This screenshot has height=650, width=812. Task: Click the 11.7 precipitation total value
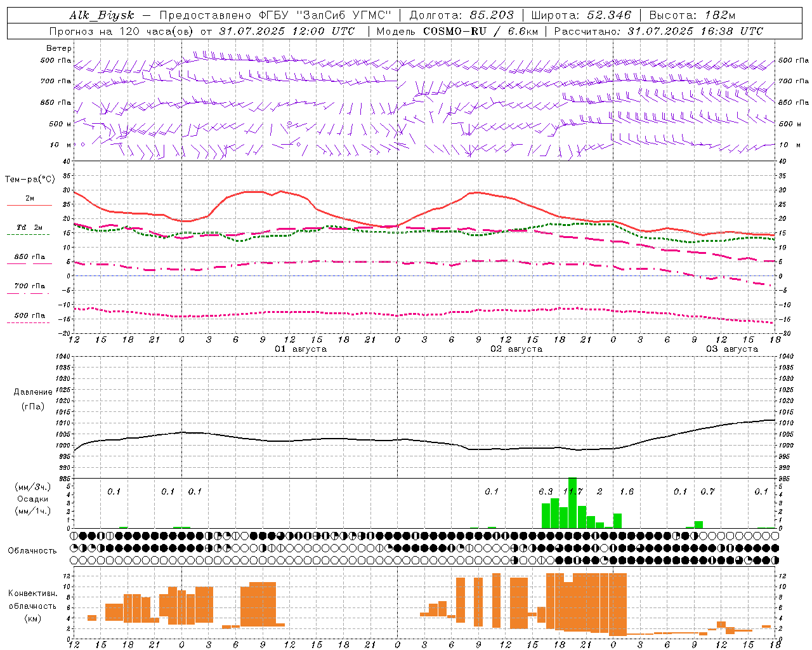pos(573,492)
